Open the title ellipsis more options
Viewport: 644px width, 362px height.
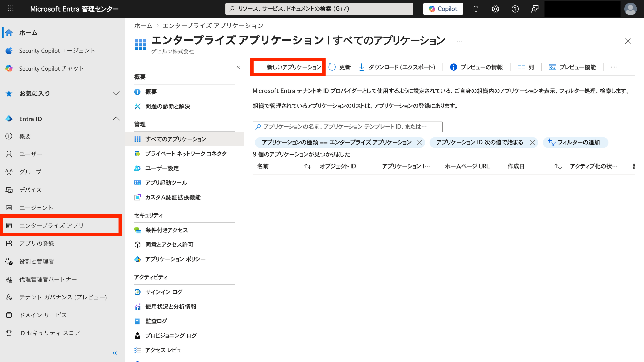click(x=460, y=41)
